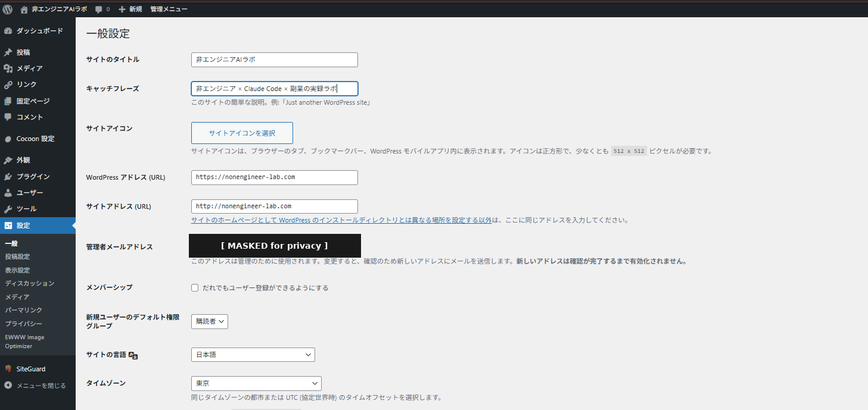Viewport: 868px width, 410px height.
Task: Click the WordPress logo icon
Action: pos(8,9)
